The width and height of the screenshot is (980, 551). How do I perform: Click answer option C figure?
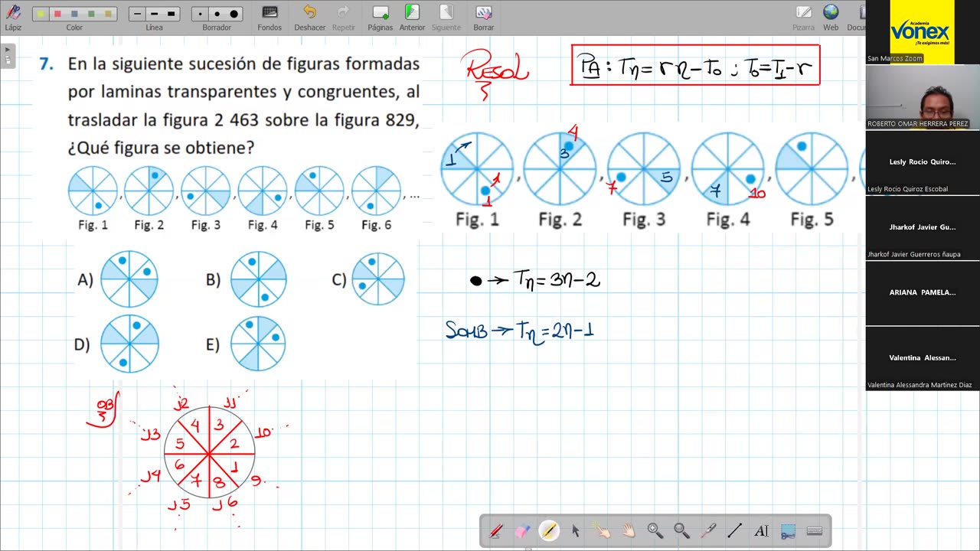(378, 279)
